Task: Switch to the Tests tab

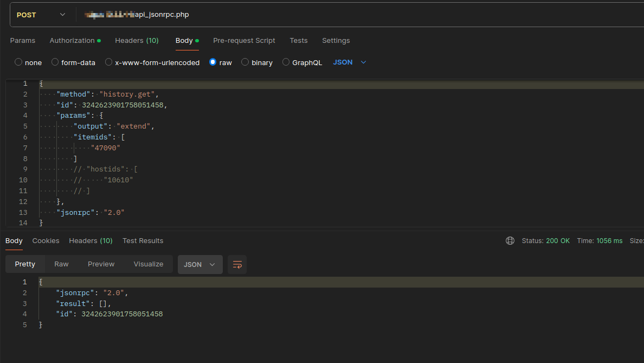Action: (298, 41)
